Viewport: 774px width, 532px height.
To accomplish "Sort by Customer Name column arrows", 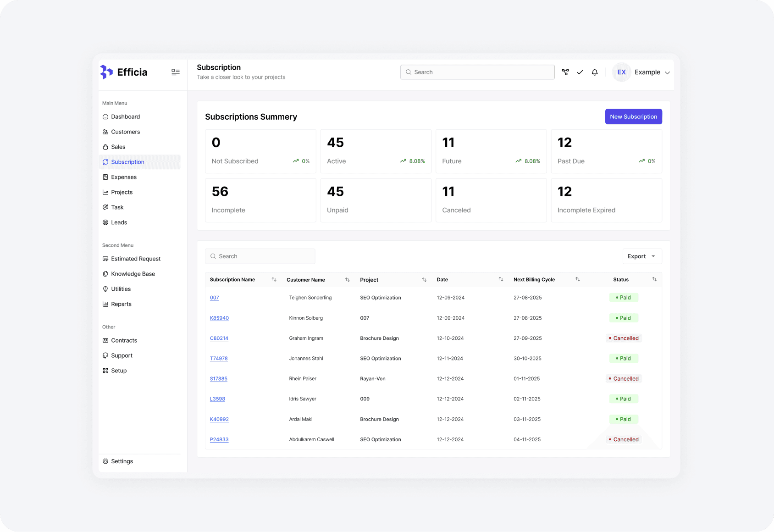I will [x=348, y=279].
